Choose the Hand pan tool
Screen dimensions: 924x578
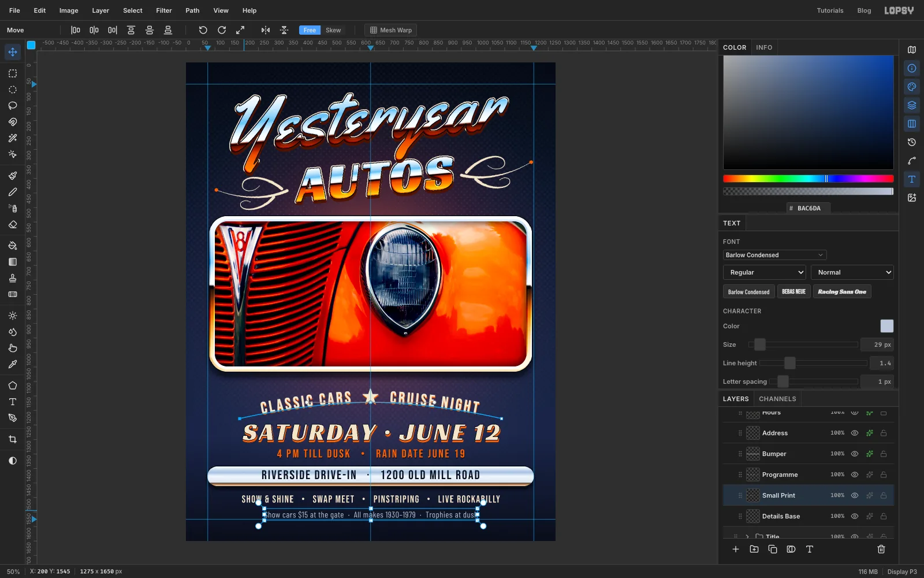(13, 348)
